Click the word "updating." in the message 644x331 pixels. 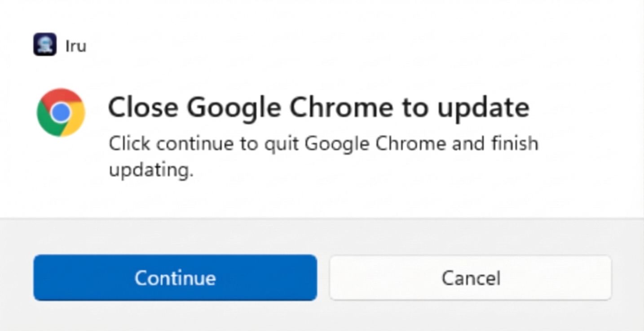(x=151, y=171)
